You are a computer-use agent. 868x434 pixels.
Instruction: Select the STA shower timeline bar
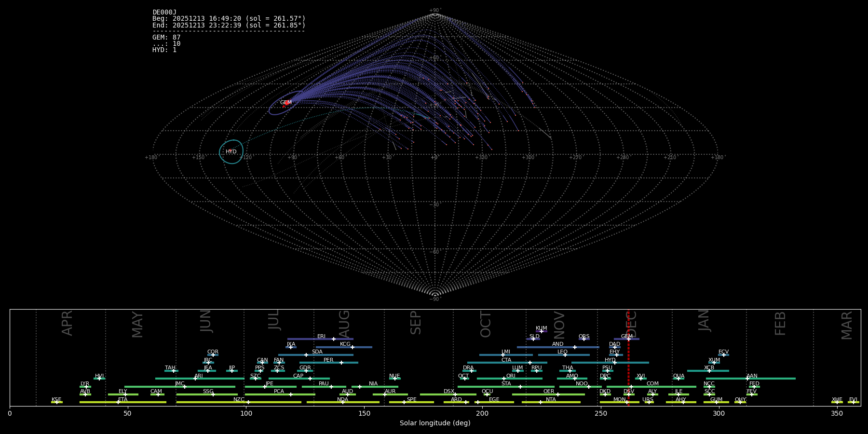(x=506, y=387)
